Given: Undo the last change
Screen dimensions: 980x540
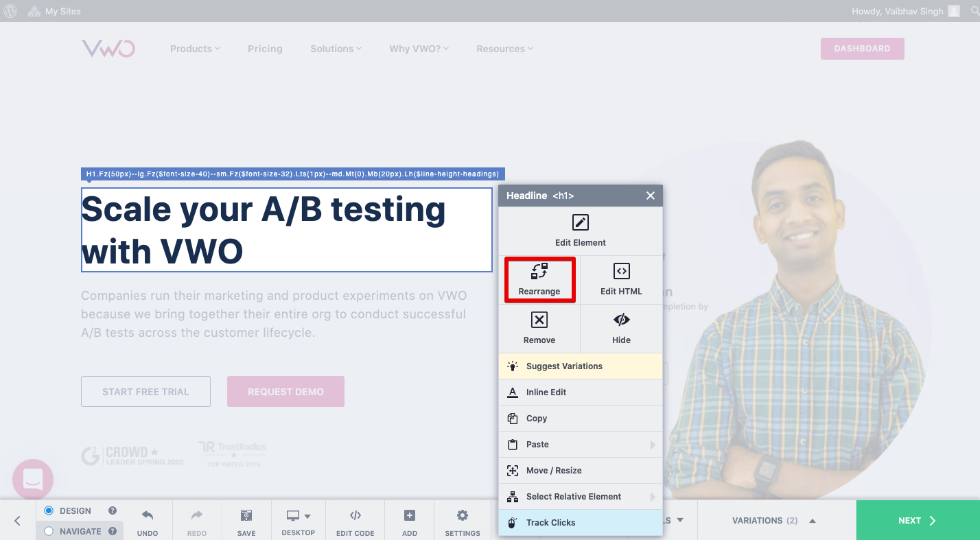Looking at the screenshot, I should [148, 521].
